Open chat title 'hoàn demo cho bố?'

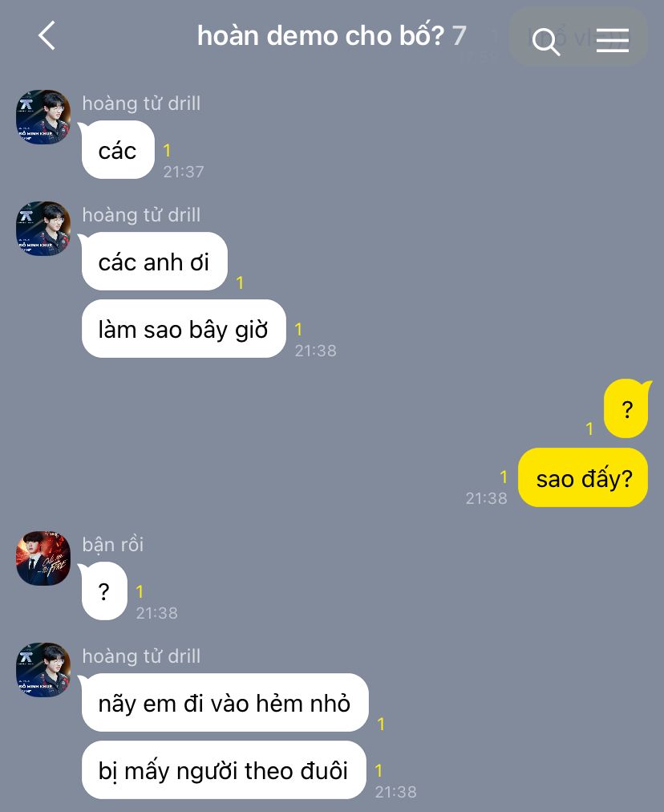(321, 36)
